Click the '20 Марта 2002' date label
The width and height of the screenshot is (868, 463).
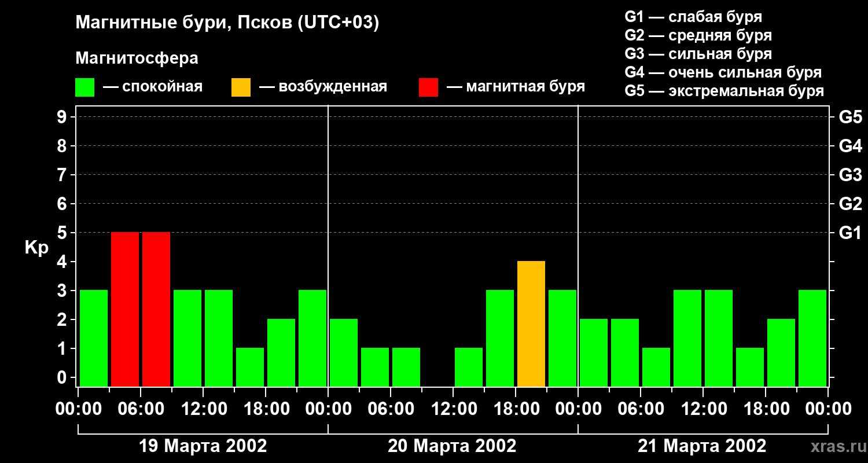pos(452,446)
